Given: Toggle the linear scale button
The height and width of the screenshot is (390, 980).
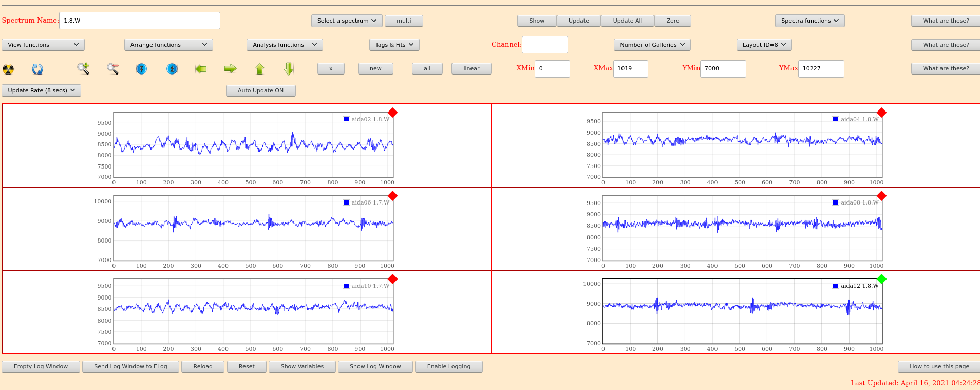Looking at the screenshot, I should pyautogui.click(x=471, y=69).
